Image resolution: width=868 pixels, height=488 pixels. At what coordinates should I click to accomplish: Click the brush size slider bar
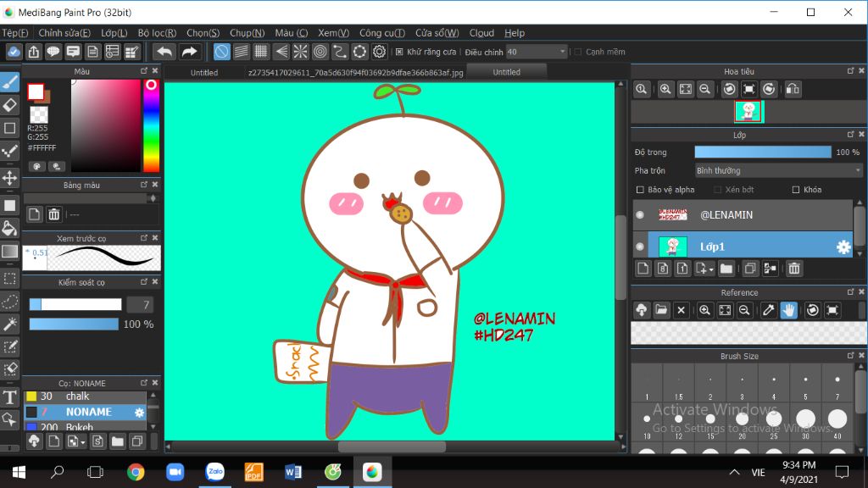(75, 304)
